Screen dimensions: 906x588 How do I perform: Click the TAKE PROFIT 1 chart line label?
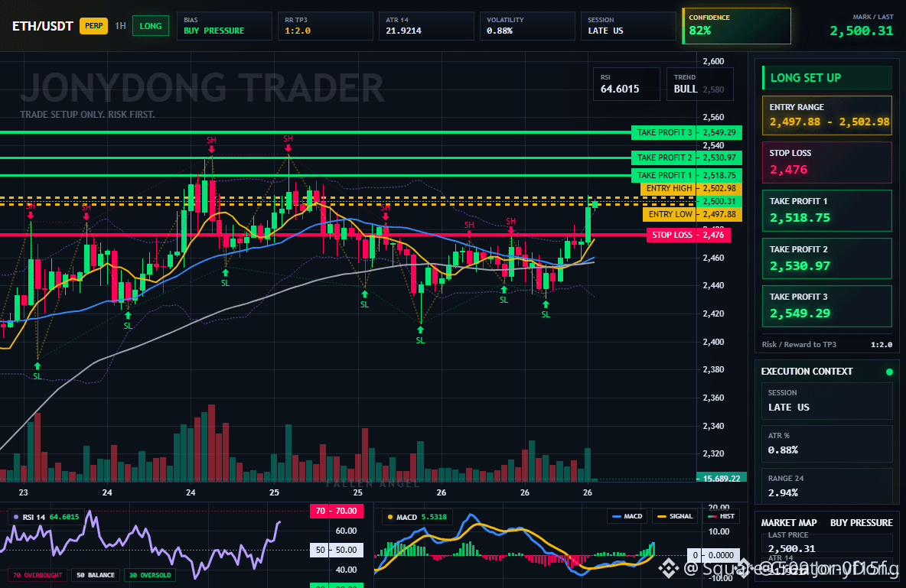point(664,175)
